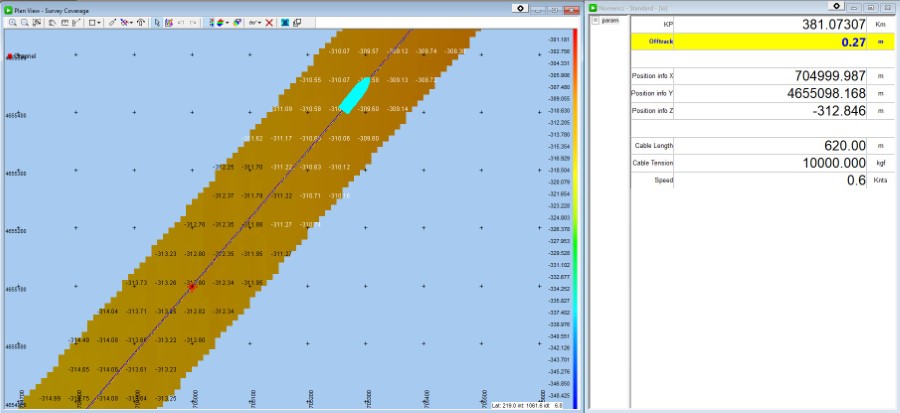
Task: Click the highlighted Offtrack value 0.27
Action: click(x=854, y=42)
